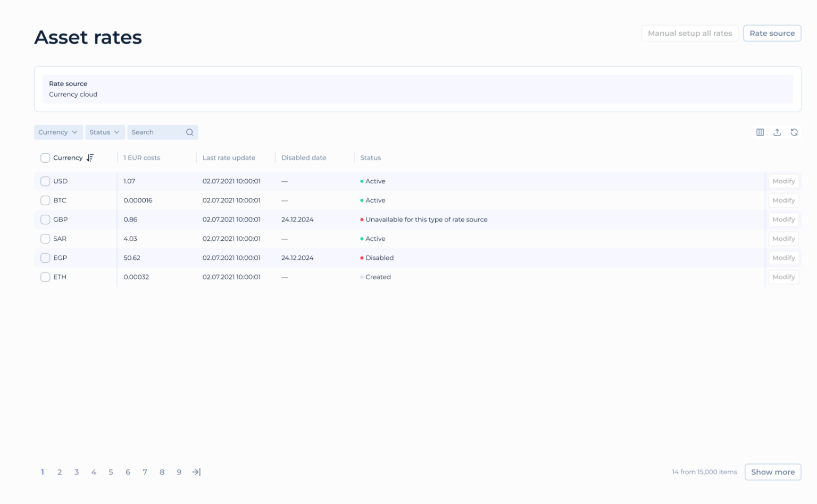Go to page 9

click(x=179, y=472)
